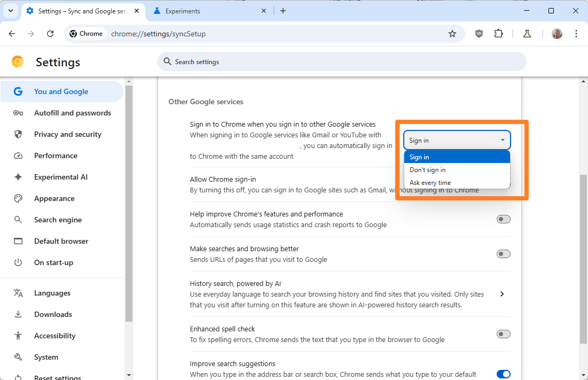Click the 'Allow Chrome sign-in' label
This screenshot has height=380, width=588.
(223, 179)
